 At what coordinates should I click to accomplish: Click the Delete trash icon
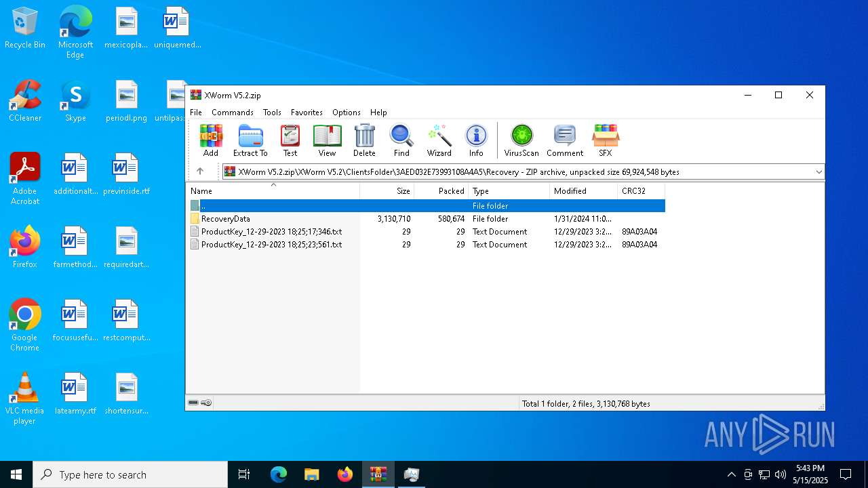point(364,140)
